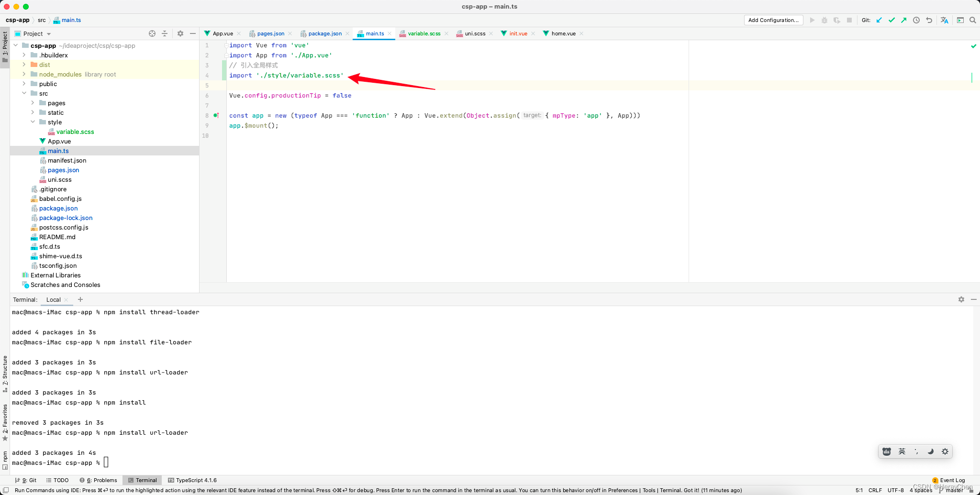Switch to App.vue editor tab
Screen dimensions: 980x495
point(223,33)
